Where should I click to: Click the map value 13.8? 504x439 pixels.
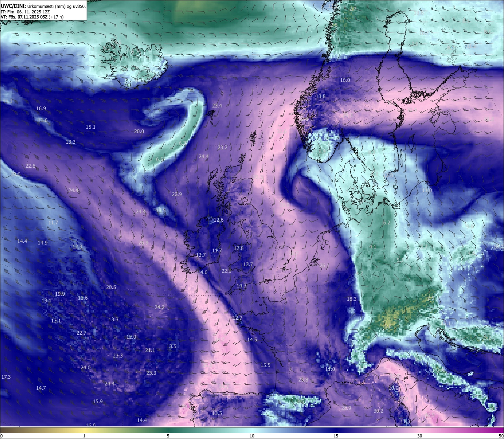pyautogui.click(x=321, y=96)
